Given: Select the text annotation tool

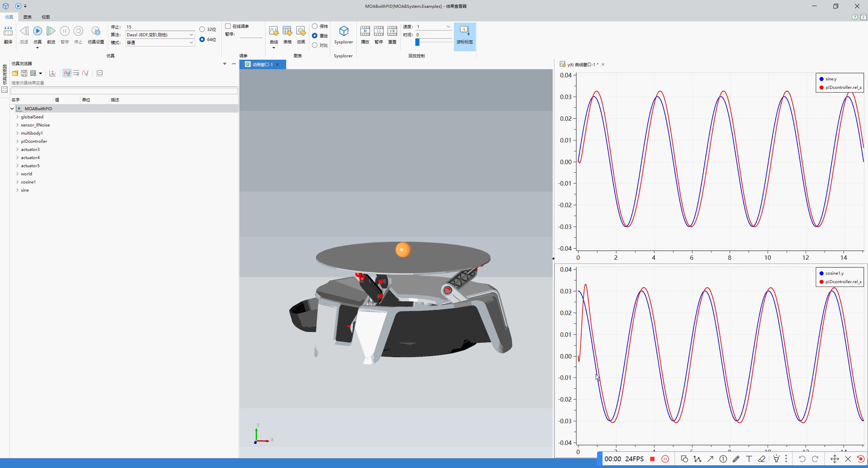Looking at the screenshot, I should coord(749,459).
